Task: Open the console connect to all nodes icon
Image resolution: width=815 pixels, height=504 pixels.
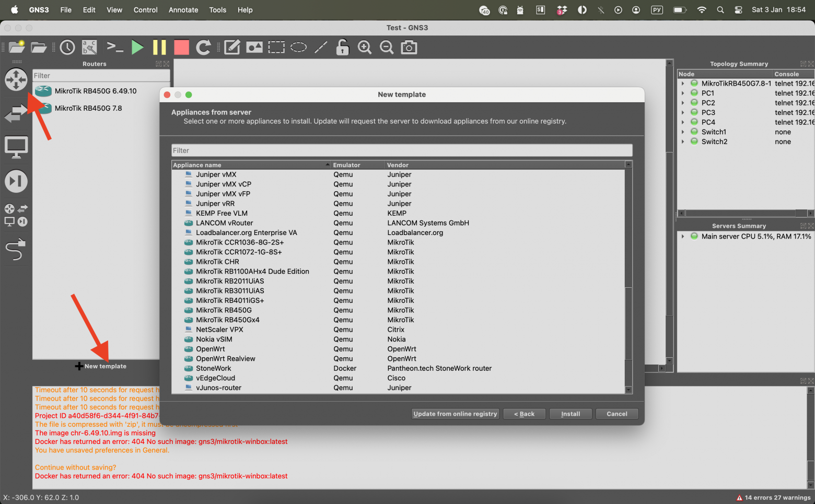Action: point(114,48)
